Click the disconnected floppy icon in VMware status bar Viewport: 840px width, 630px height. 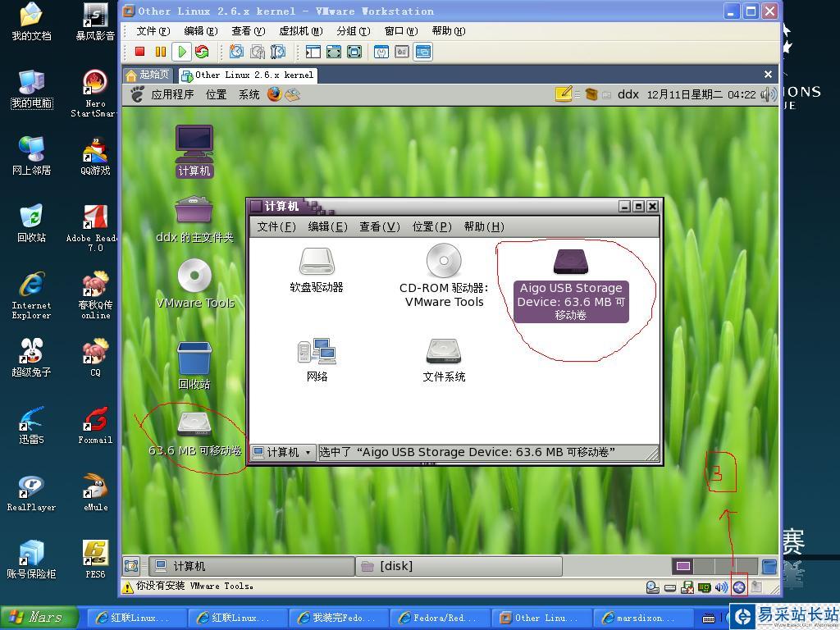[687, 587]
